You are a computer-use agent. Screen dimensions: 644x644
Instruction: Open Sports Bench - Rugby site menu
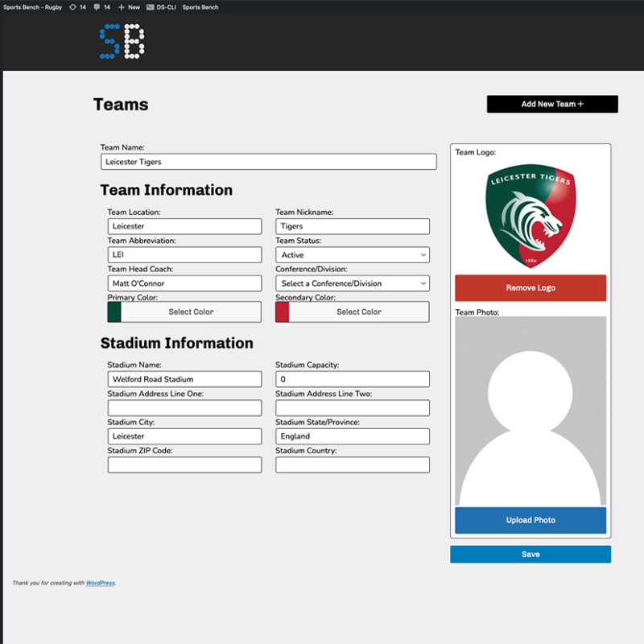pyautogui.click(x=32, y=7)
